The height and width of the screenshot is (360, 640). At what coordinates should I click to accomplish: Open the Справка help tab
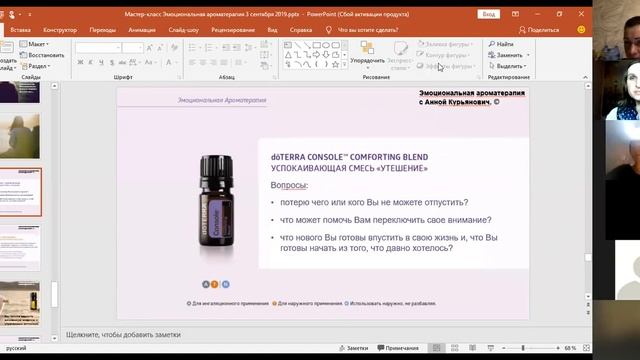pyautogui.click(x=301, y=30)
